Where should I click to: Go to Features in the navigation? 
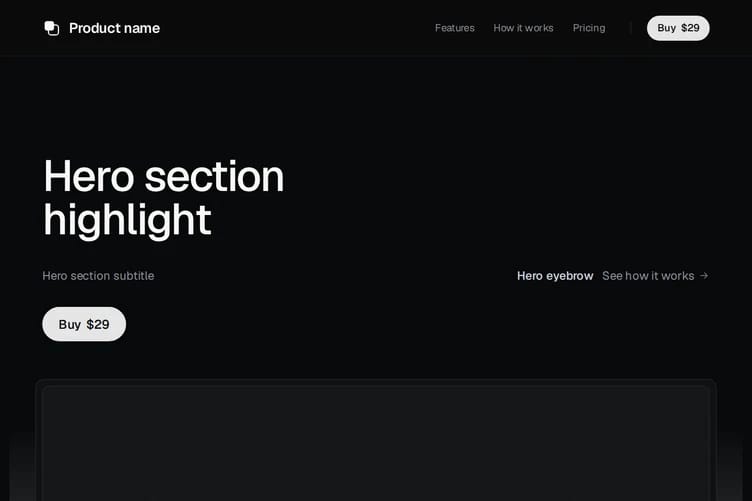point(455,28)
